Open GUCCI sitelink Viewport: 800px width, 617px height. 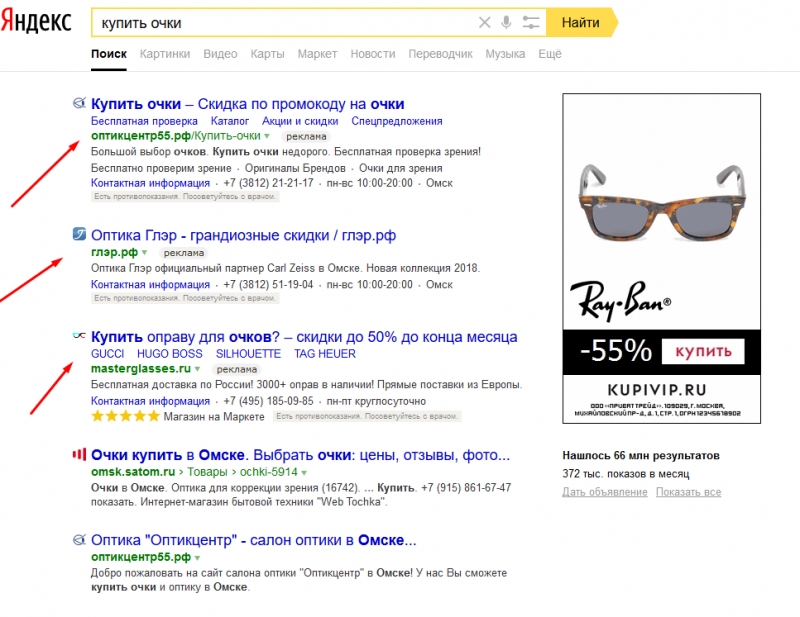108,354
